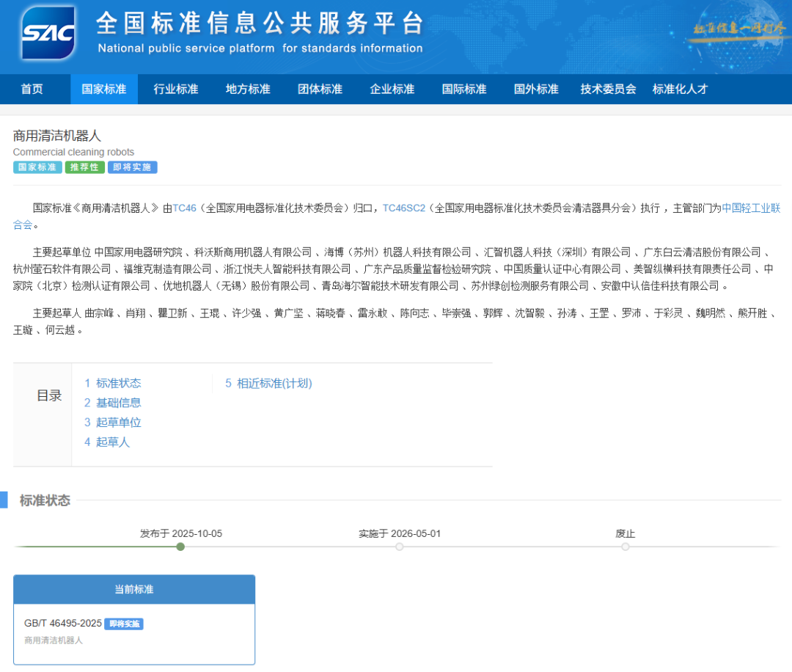Viewport: 792px width, 672px height.
Task: Switch to the 行业标准 tab
Action: [x=176, y=89]
